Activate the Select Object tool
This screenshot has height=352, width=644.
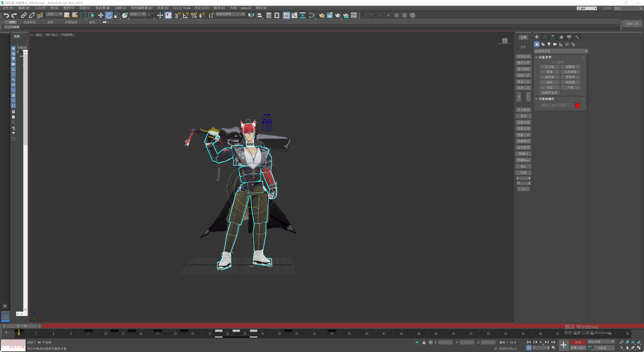[x=67, y=15]
